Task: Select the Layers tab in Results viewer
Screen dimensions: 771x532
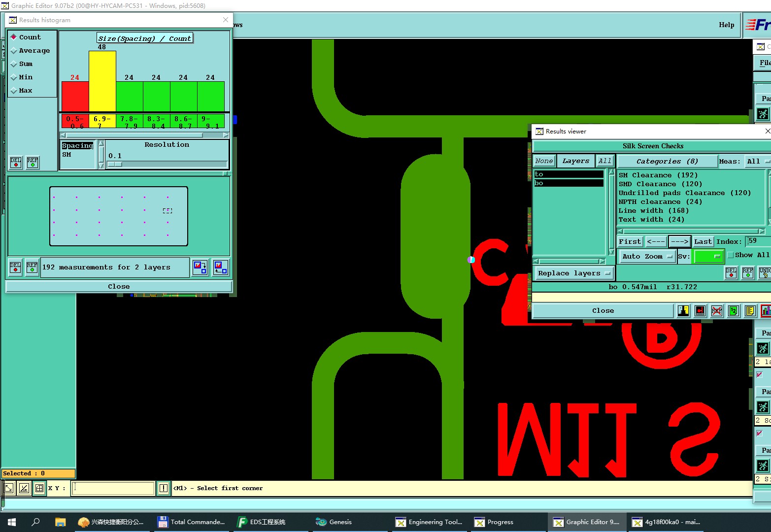Action: (x=575, y=161)
